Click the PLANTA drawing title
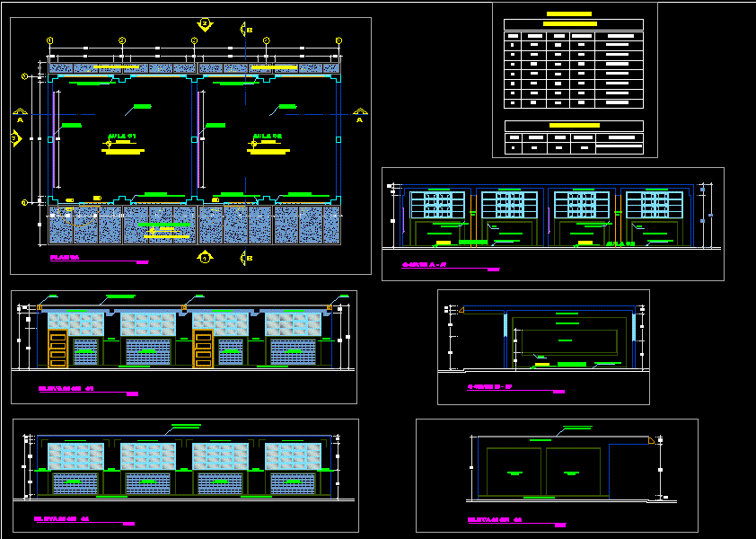This screenshot has height=539, width=756. click(65, 258)
